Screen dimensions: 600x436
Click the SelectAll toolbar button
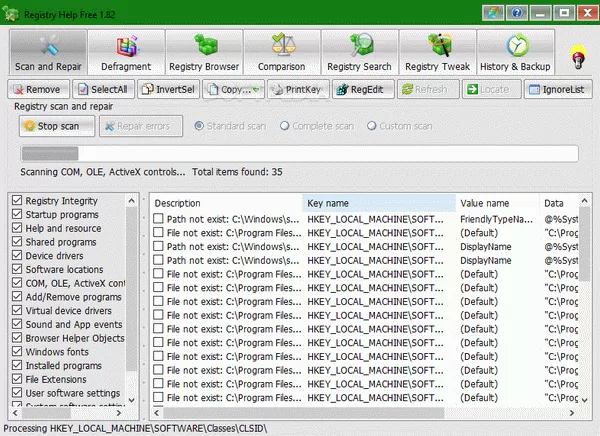point(104,89)
